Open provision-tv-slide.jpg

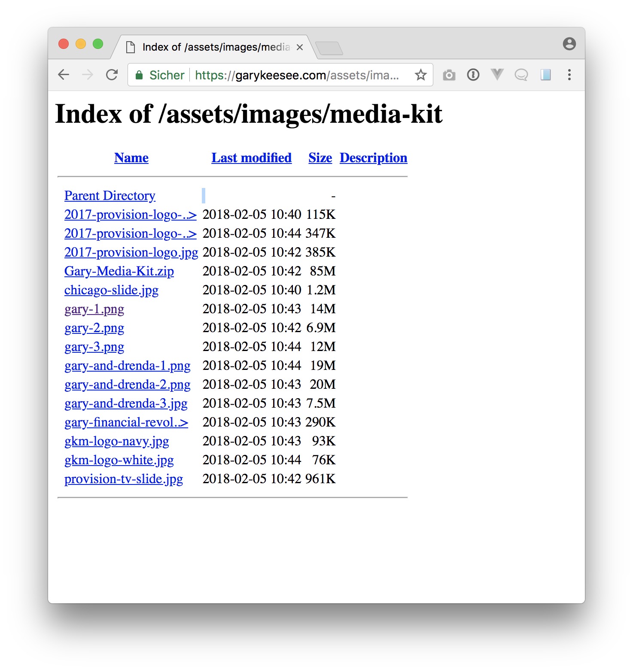124,479
